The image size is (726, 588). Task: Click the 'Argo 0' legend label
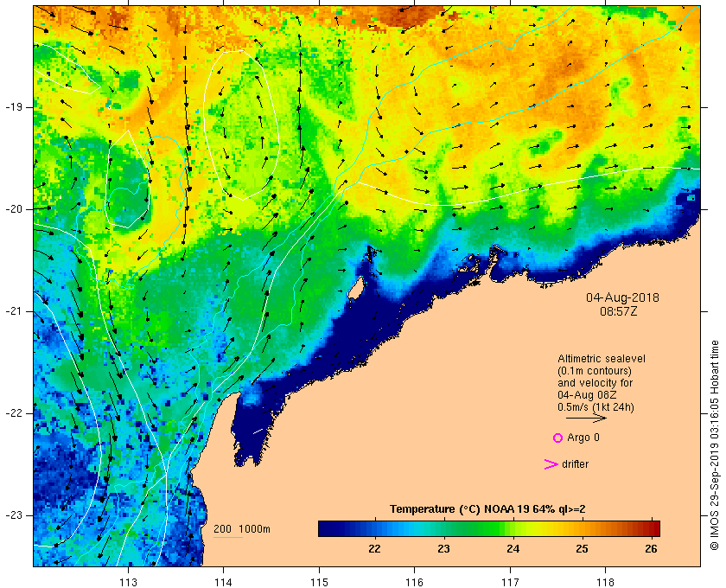tap(583, 438)
